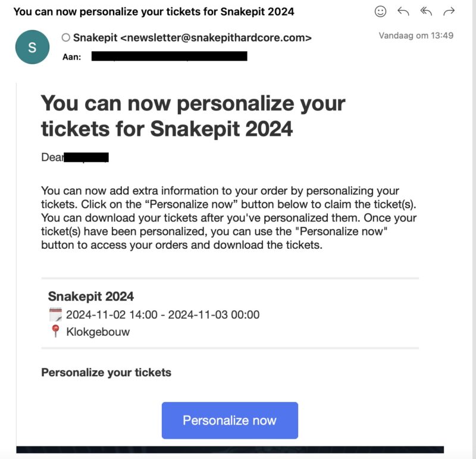Open the emoji reaction smiley icon

(380, 11)
